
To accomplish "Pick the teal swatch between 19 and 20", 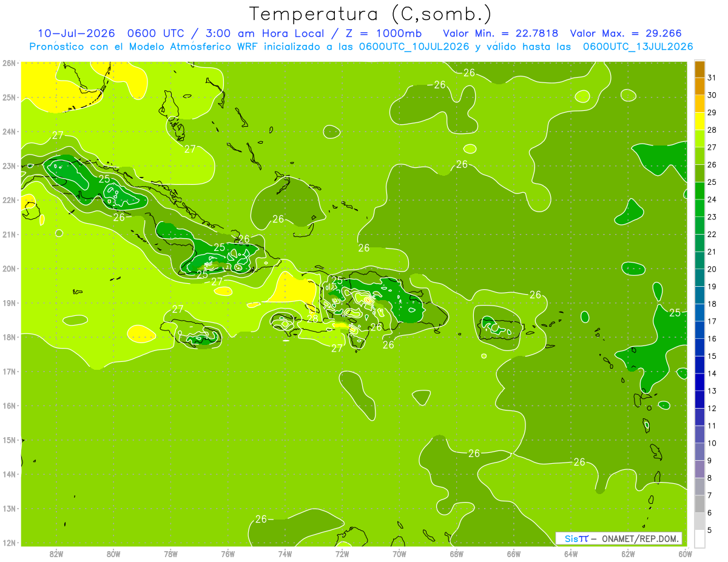I will 699,278.
